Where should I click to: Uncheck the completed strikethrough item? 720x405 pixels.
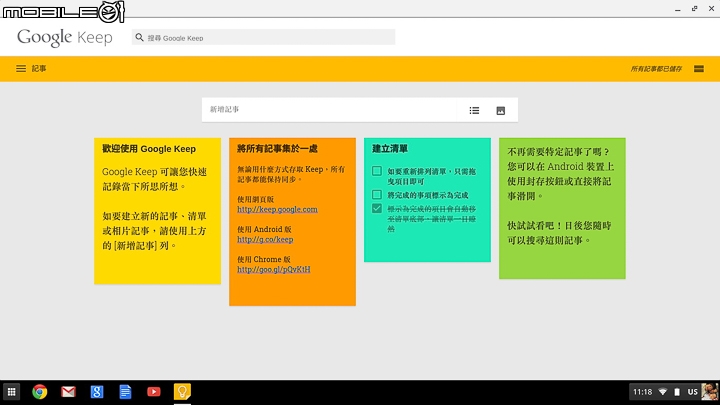pos(377,208)
